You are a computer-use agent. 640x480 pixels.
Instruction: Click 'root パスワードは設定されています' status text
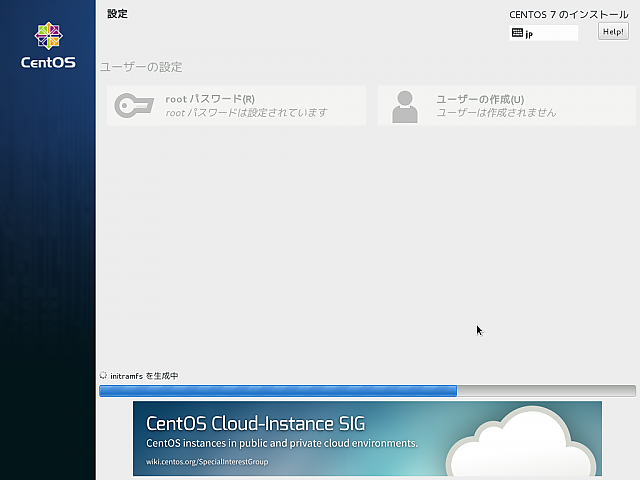[x=246, y=113]
